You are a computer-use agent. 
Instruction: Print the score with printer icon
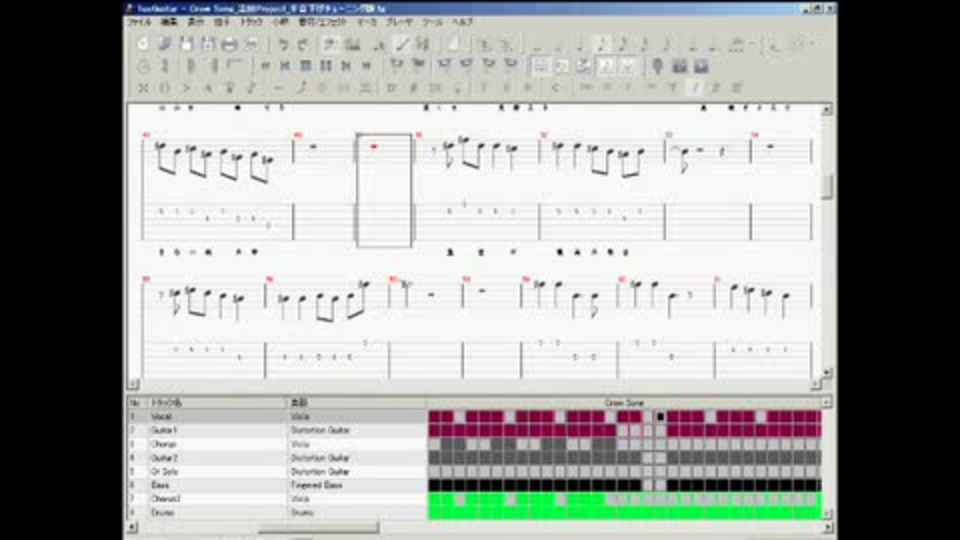click(x=230, y=44)
